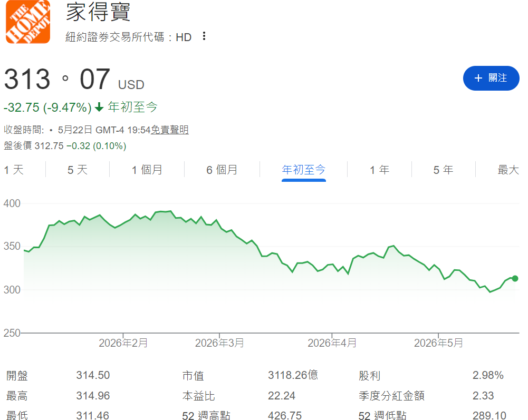Click the 季度分紅金額 value 2.33
Viewport: 528px width, 420px height.
483,396
